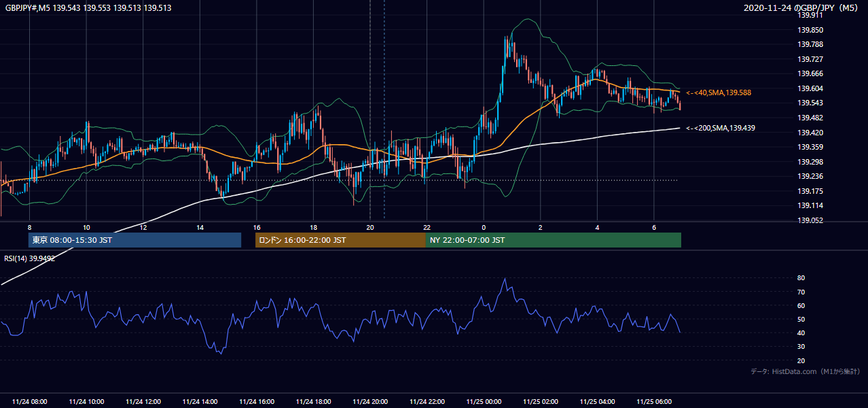The image size is (868, 408).
Task: Click hour label 2 under the price chart
Action: (x=540, y=227)
